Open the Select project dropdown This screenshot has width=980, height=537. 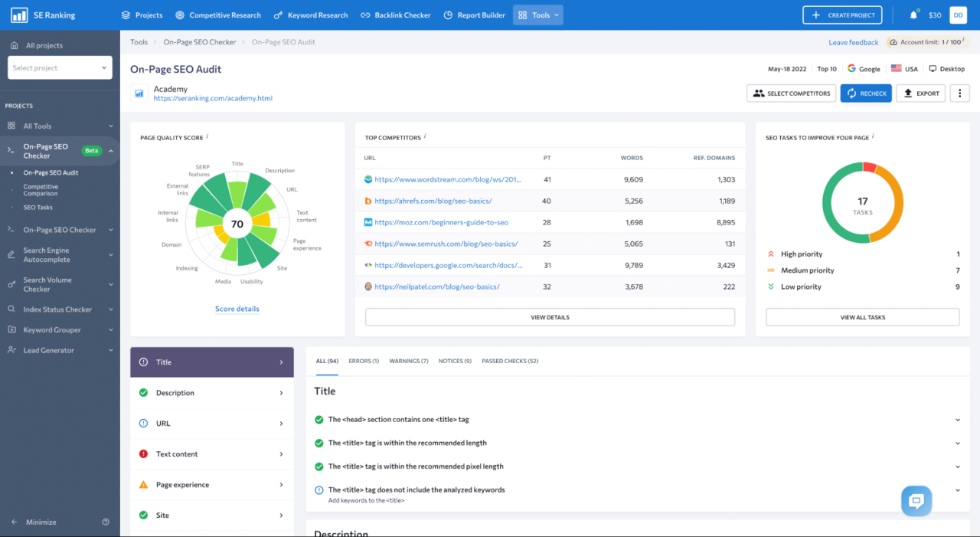60,67
